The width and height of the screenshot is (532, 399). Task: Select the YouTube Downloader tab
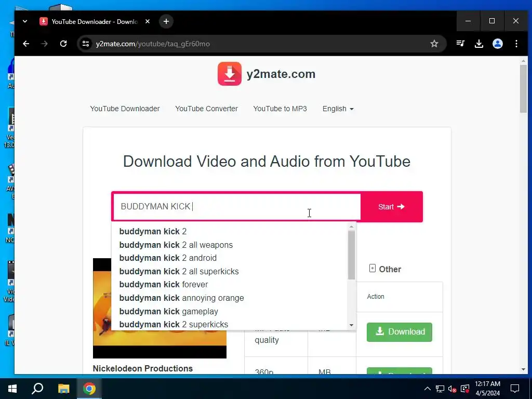(x=95, y=22)
